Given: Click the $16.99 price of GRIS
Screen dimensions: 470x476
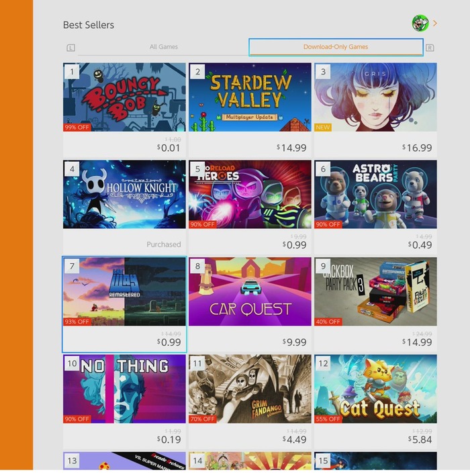Looking at the screenshot, I should point(417,148).
